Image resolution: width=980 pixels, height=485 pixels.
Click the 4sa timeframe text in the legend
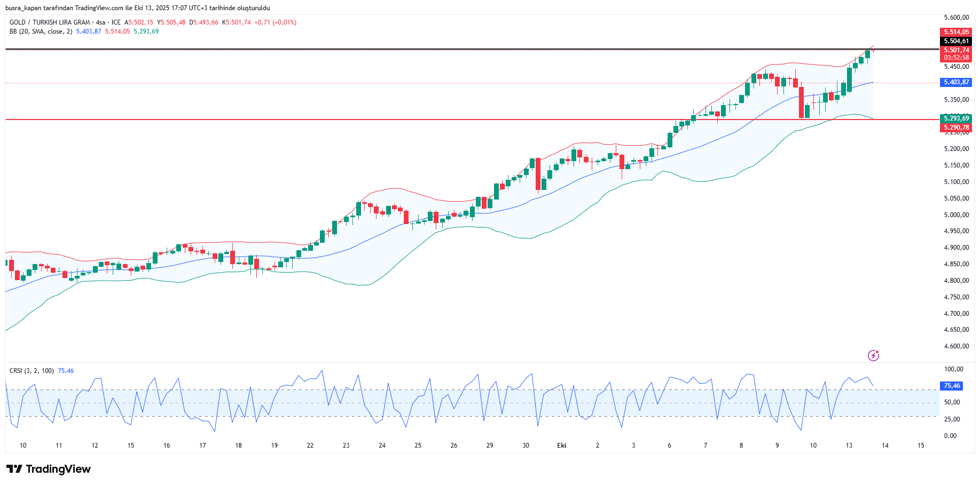tap(100, 22)
